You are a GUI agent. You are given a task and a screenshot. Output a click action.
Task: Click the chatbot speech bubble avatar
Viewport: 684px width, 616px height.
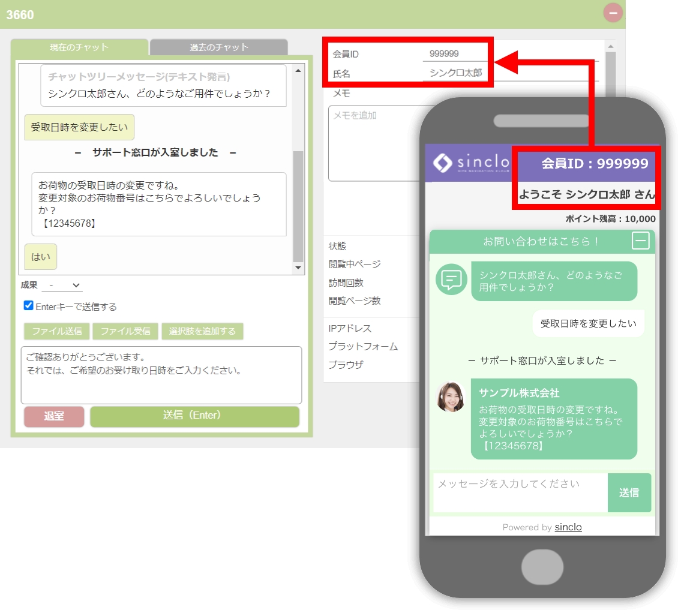[451, 279]
